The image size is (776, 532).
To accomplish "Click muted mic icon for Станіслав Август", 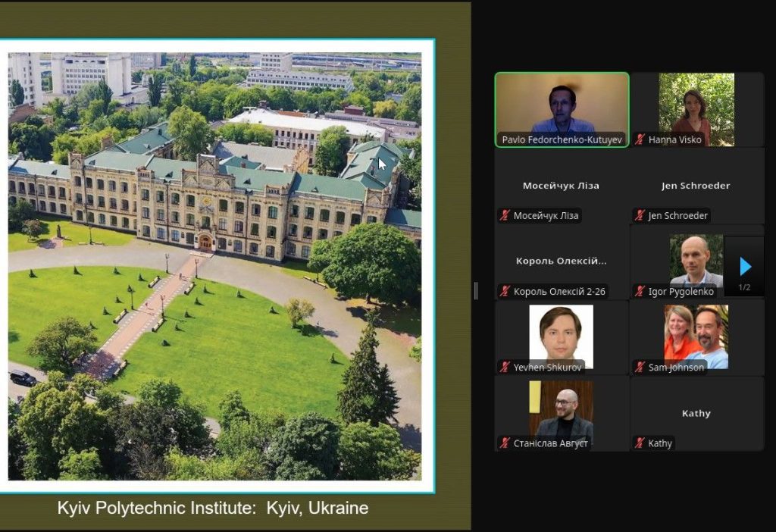I will [x=505, y=443].
